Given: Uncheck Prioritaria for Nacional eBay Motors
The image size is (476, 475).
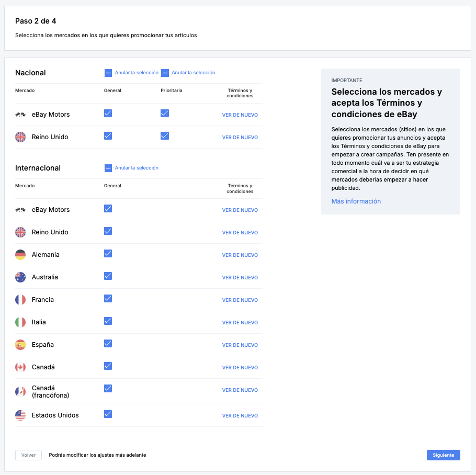Looking at the screenshot, I should coord(165,114).
